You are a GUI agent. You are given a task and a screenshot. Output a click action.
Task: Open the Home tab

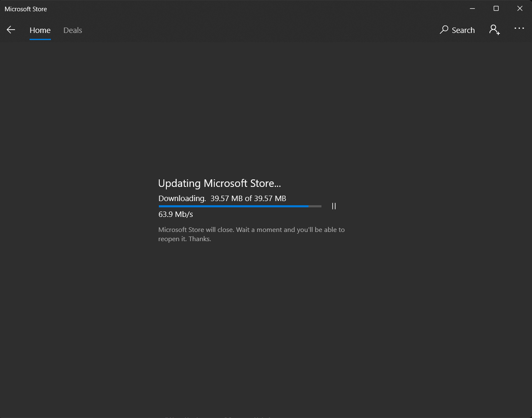click(x=40, y=30)
